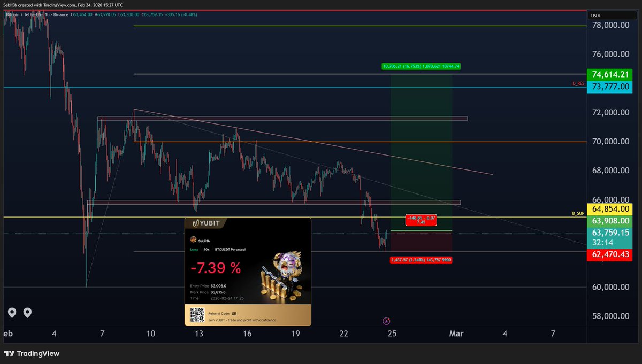Viewport: 642px width, 364px height.
Task: Click the D_RES line label
Action: pos(578,84)
